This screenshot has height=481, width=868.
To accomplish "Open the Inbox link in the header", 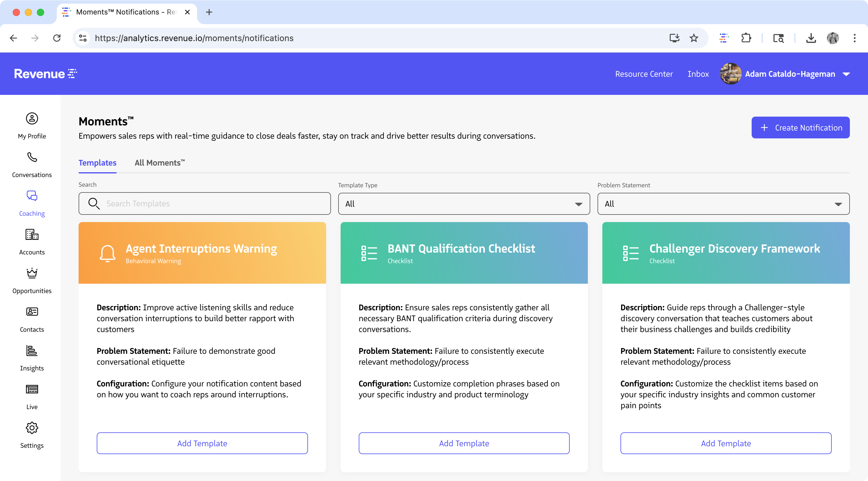I will coord(698,74).
